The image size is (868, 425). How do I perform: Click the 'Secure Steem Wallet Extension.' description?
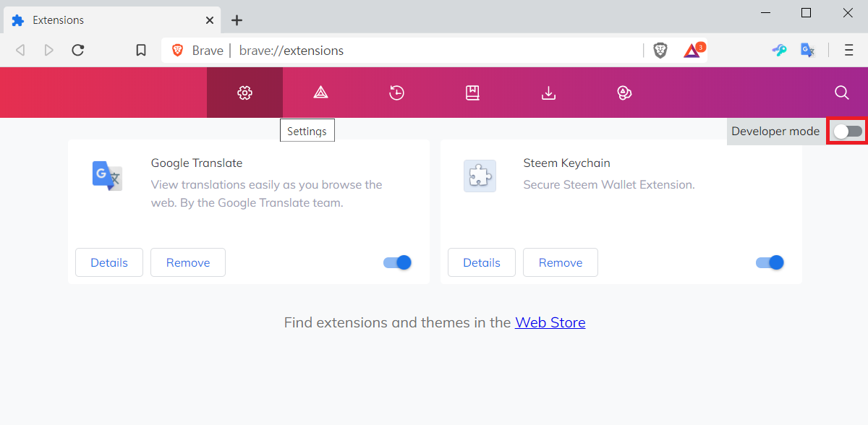609,185
